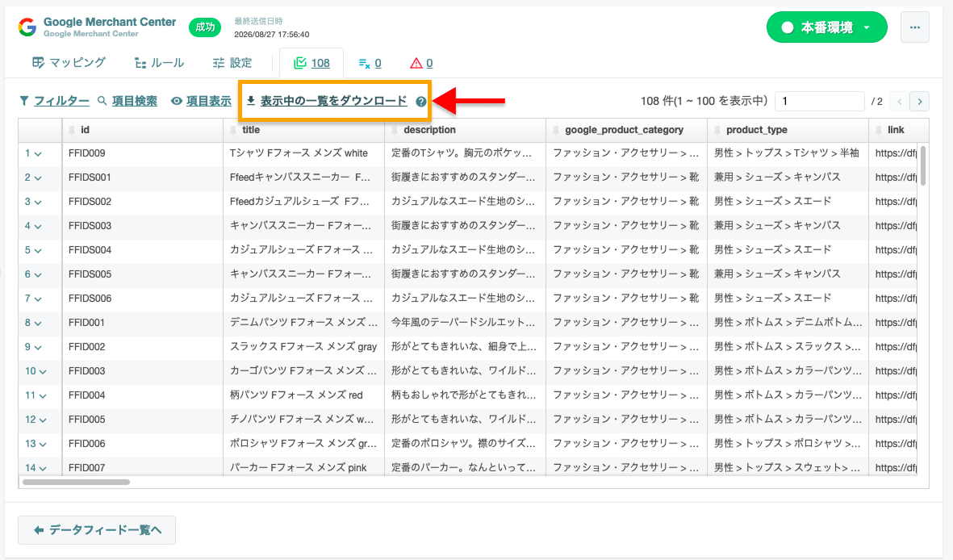Expand row 2 chevron

[x=38, y=178]
